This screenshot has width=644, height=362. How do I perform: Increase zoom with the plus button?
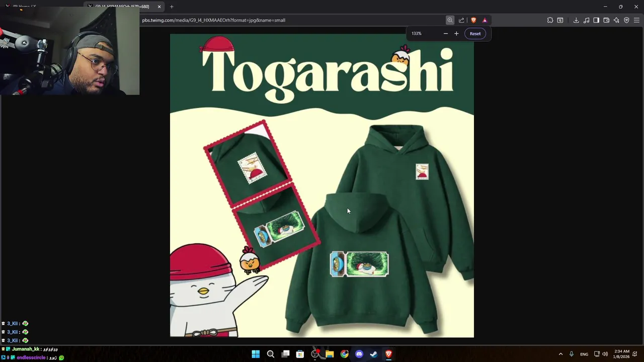pyautogui.click(x=456, y=34)
